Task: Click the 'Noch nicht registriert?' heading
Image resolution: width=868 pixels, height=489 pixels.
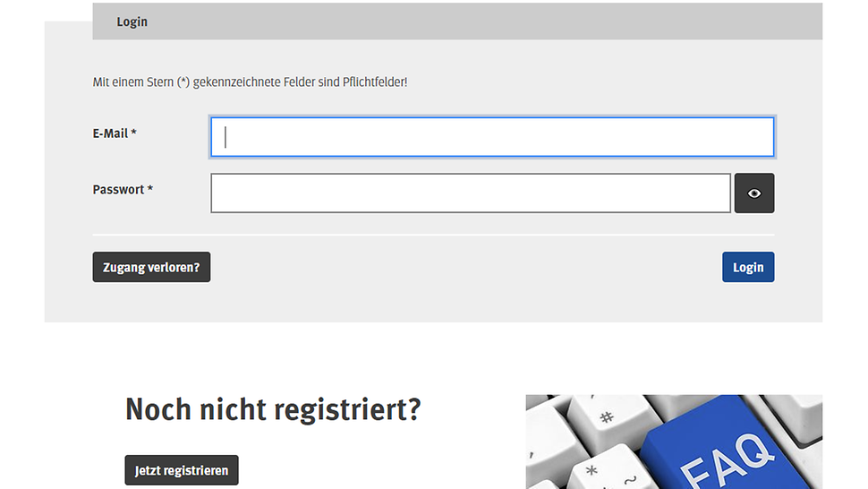Action: (x=273, y=410)
